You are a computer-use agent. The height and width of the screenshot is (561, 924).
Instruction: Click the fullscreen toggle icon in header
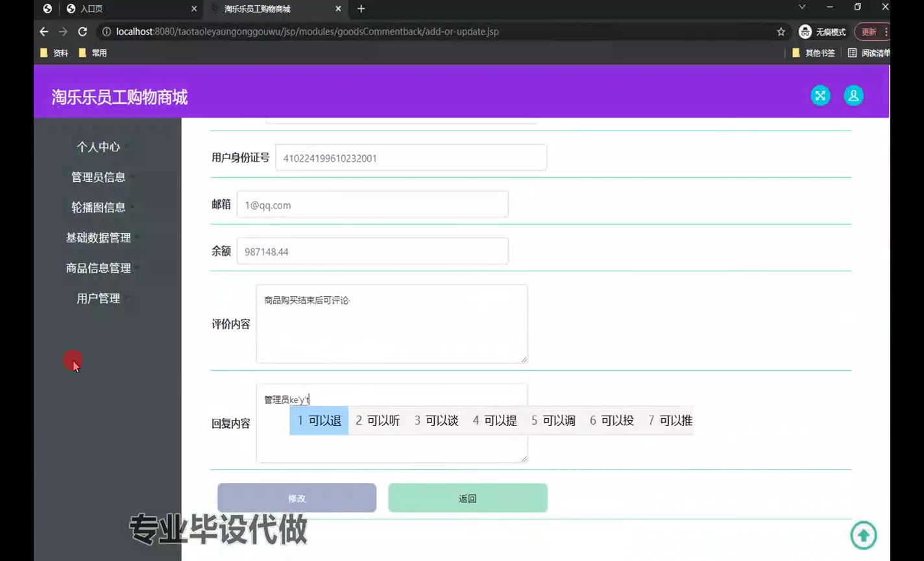820,95
